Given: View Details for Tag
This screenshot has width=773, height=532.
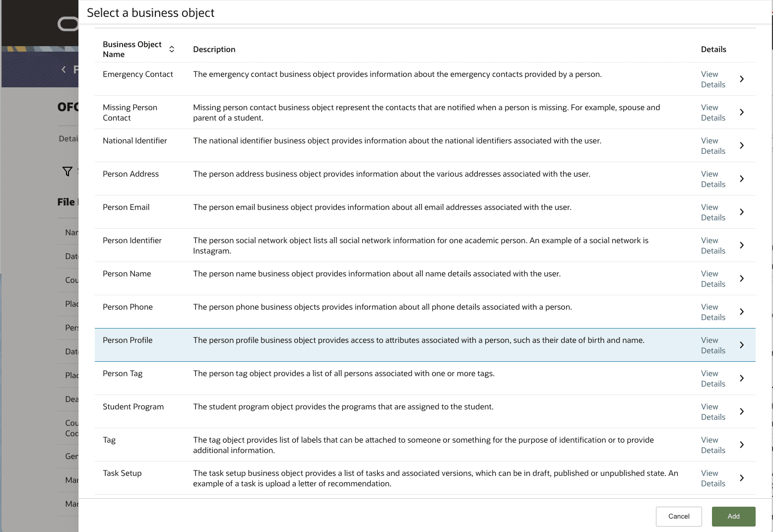Looking at the screenshot, I should tap(713, 445).
